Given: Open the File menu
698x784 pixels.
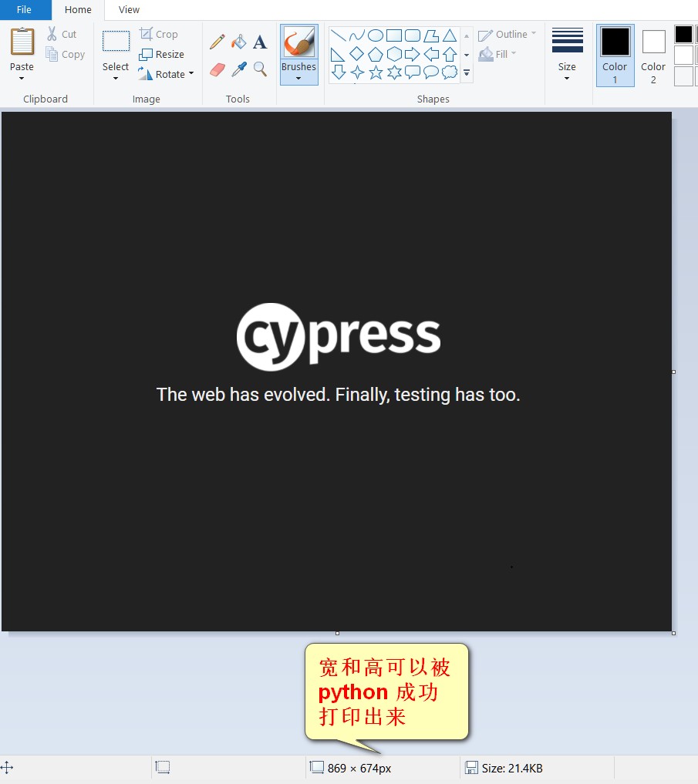Looking at the screenshot, I should [24, 9].
